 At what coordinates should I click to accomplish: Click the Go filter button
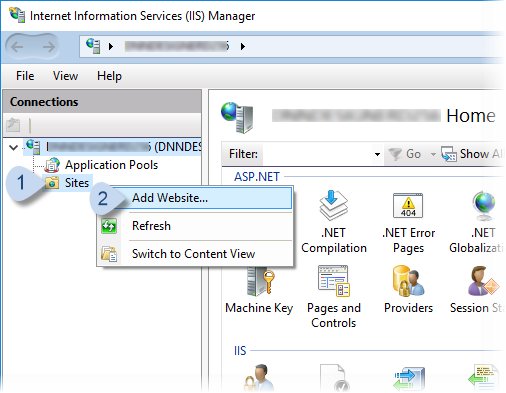tap(405, 154)
